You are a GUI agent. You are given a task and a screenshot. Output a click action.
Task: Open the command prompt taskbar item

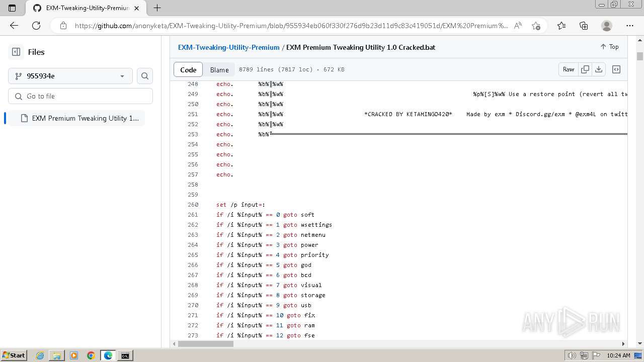pyautogui.click(x=125, y=355)
